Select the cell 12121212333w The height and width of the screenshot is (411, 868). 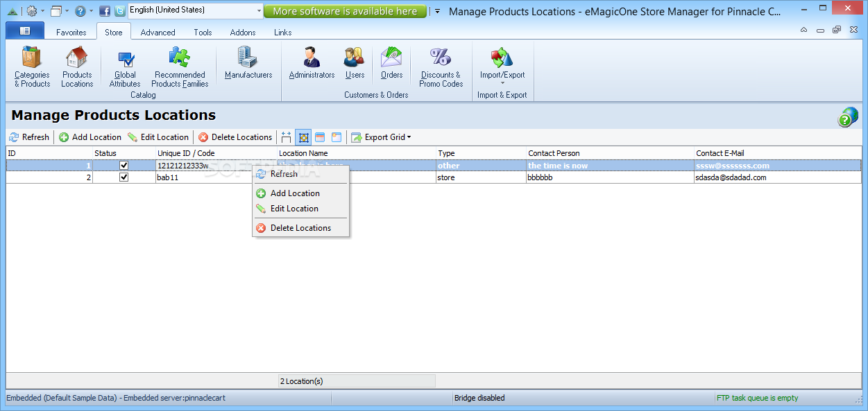tap(216, 166)
